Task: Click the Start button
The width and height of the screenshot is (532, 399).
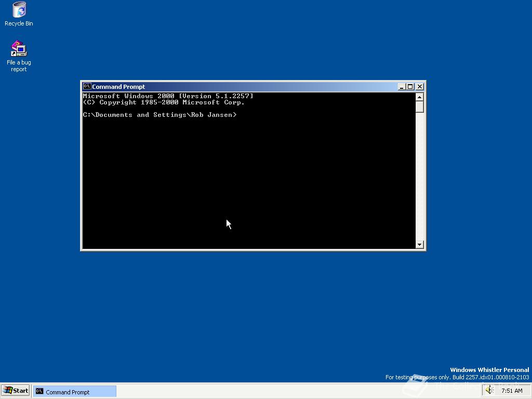Action: pyautogui.click(x=16, y=391)
